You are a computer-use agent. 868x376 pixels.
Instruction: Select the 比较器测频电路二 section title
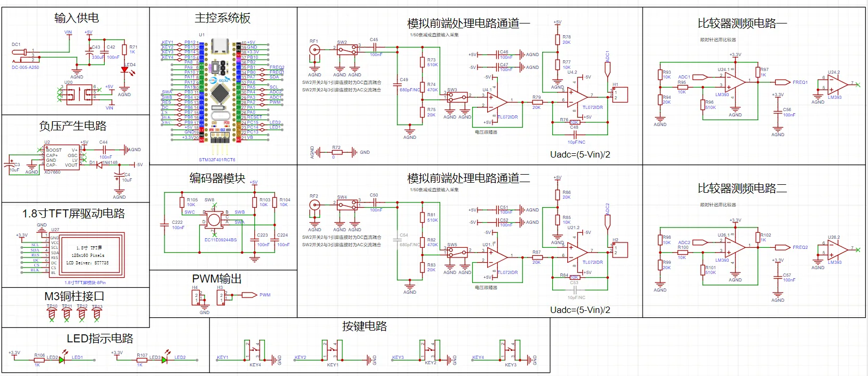(742, 189)
